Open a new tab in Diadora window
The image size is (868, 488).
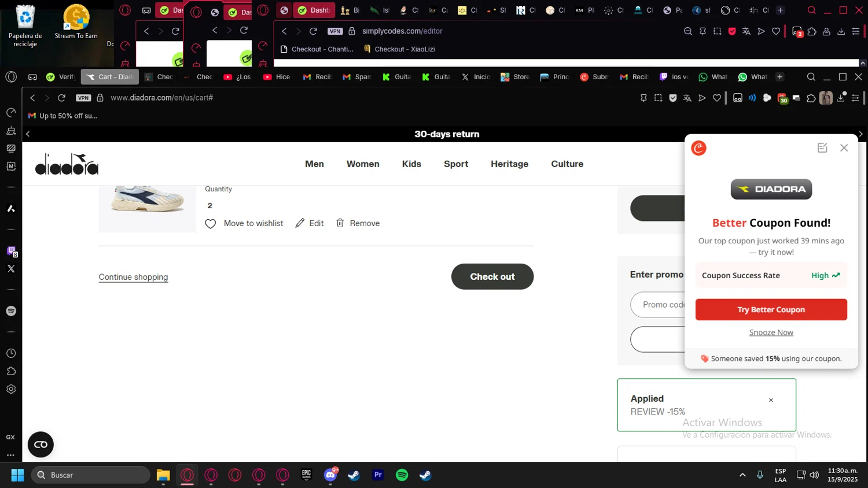[779, 77]
